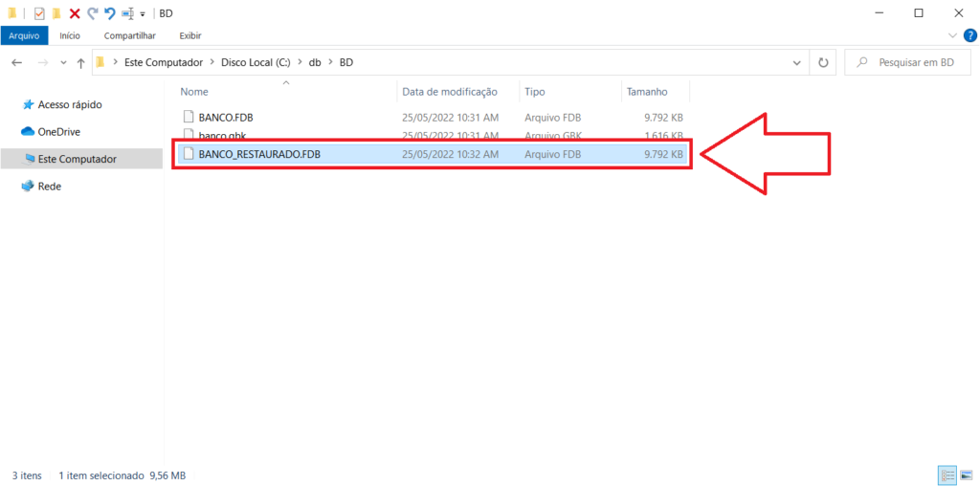
Task: Sort files by the Tamanho column header
Action: [647, 92]
